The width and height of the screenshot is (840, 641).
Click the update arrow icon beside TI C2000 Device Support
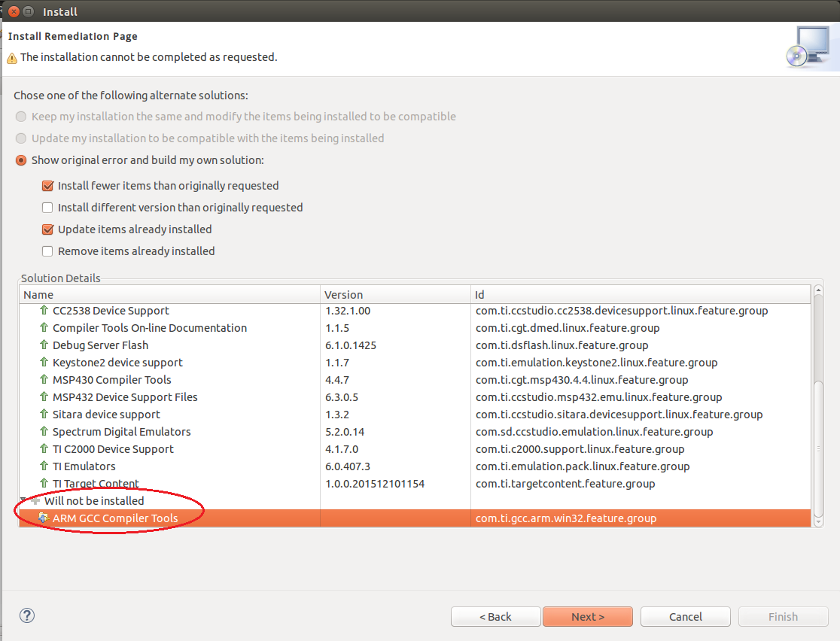(x=44, y=448)
